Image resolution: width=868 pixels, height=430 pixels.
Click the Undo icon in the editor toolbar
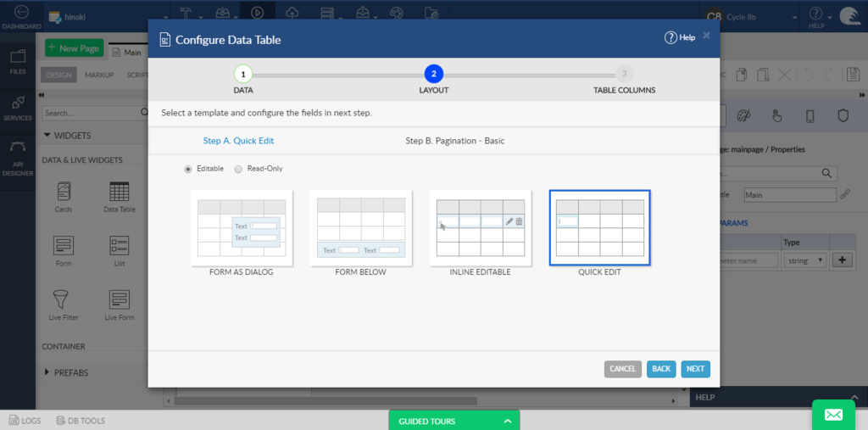coord(808,75)
